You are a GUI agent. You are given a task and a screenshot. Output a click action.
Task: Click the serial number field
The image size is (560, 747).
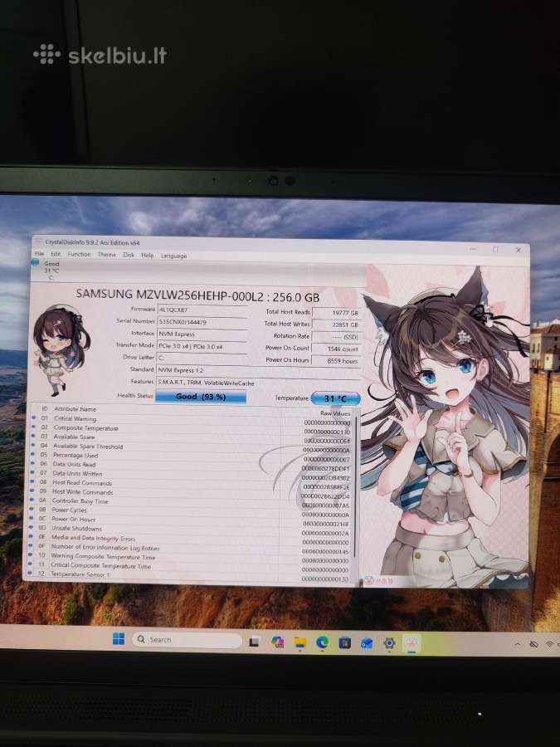point(202,322)
